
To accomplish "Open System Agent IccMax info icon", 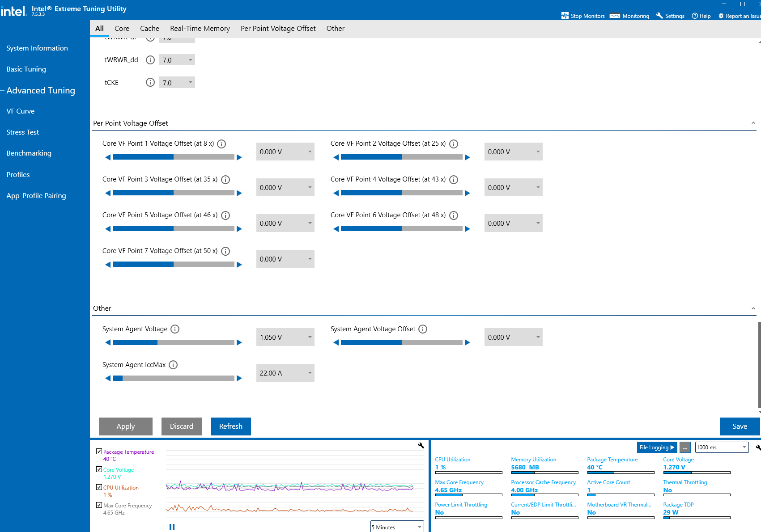I will pyautogui.click(x=173, y=365).
